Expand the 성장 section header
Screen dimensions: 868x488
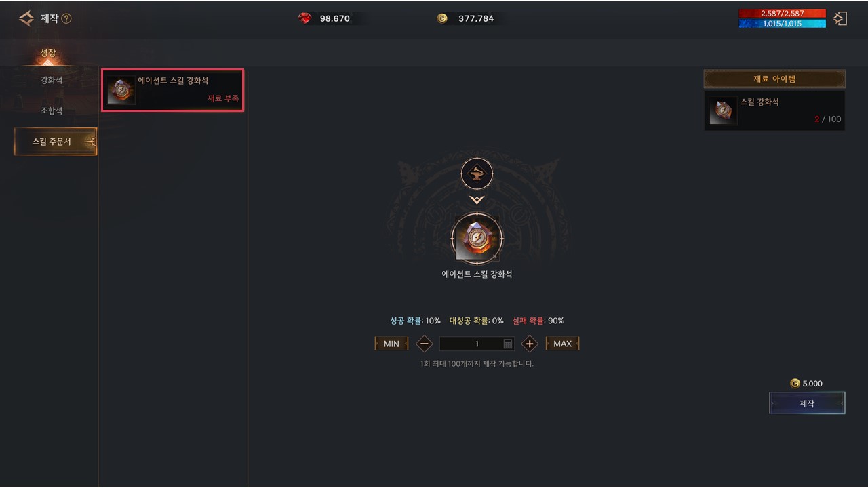[47, 54]
